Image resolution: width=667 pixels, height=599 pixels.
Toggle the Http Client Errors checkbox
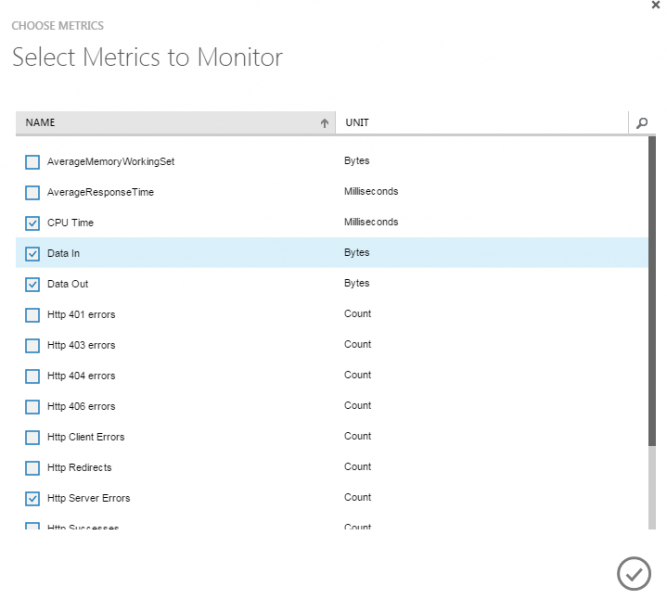click(x=32, y=437)
